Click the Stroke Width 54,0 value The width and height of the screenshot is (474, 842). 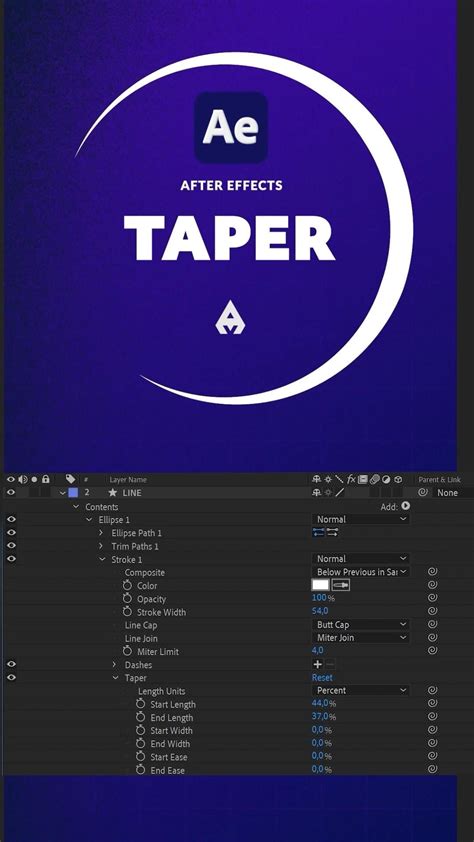tap(320, 611)
